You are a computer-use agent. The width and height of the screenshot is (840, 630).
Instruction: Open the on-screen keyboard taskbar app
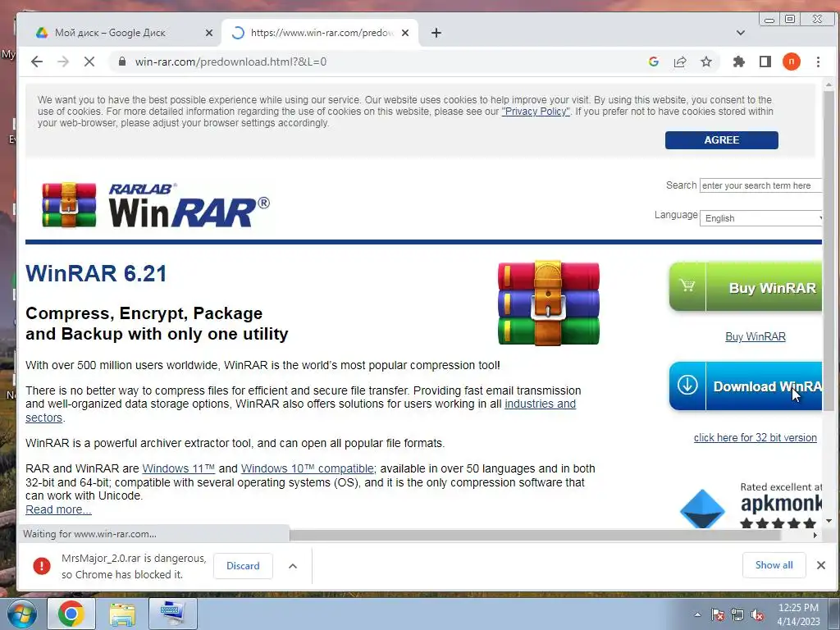coord(172,614)
